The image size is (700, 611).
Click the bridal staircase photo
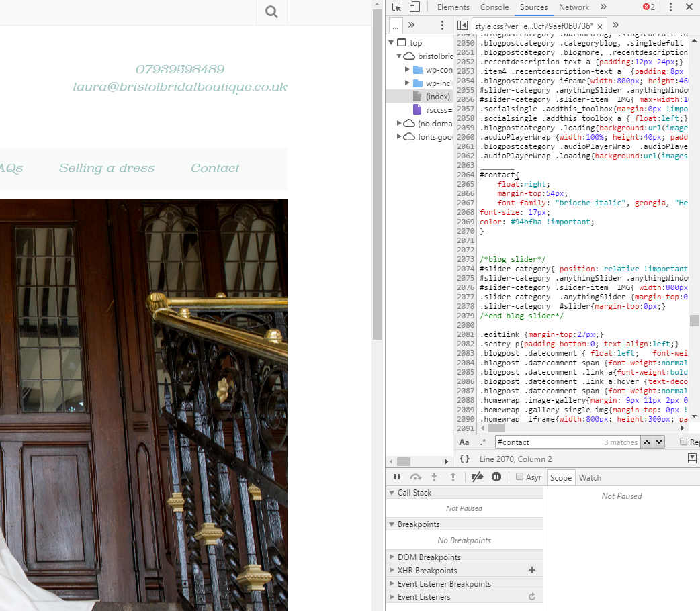144,404
